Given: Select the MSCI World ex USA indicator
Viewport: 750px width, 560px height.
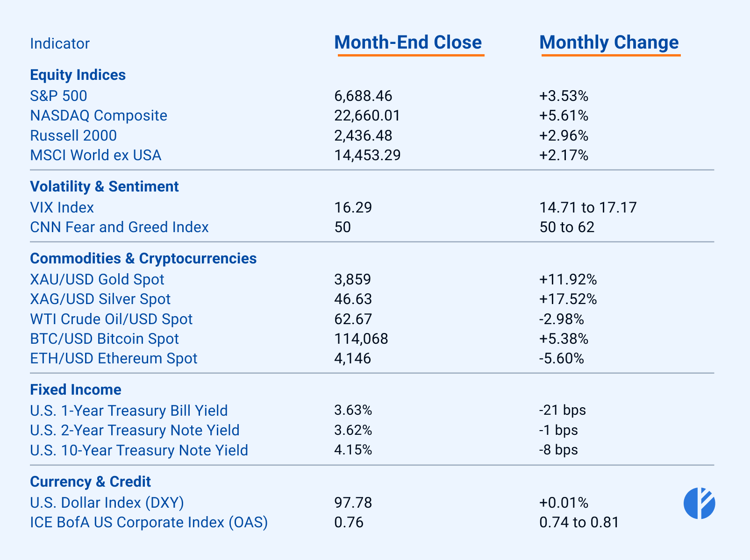Looking at the screenshot, I should pos(96,155).
